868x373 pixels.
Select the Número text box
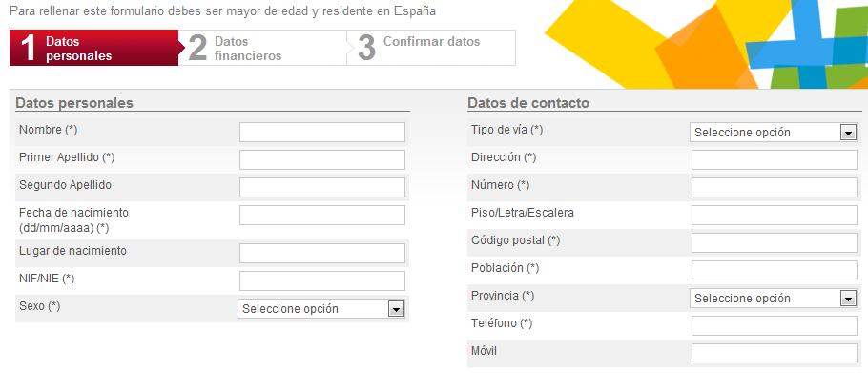click(x=775, y=188)
